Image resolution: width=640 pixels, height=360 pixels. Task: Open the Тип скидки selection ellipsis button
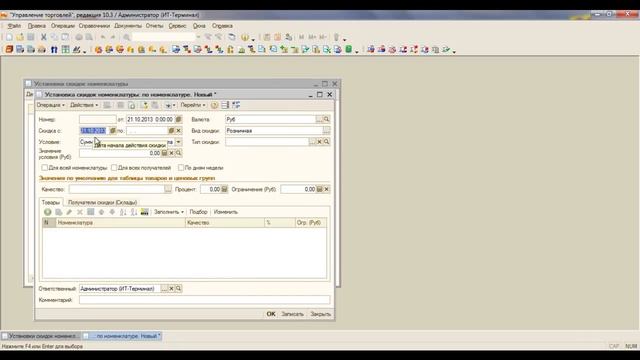312,142
